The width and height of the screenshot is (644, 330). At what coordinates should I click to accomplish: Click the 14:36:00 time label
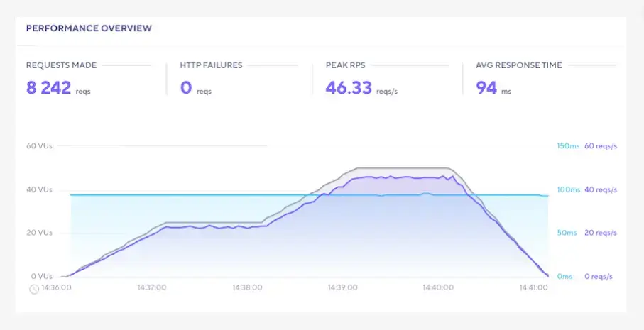[x=56, y=287]
